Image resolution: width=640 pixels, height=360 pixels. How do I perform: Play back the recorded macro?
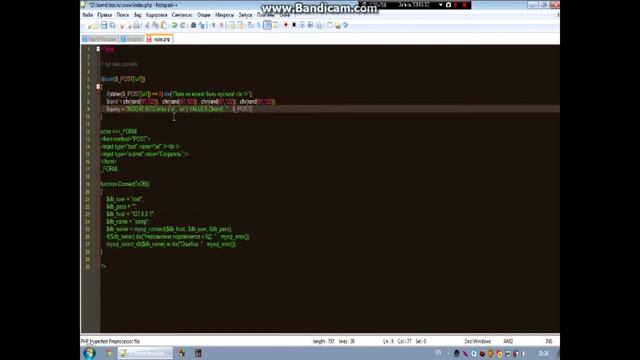coord(302,25)
